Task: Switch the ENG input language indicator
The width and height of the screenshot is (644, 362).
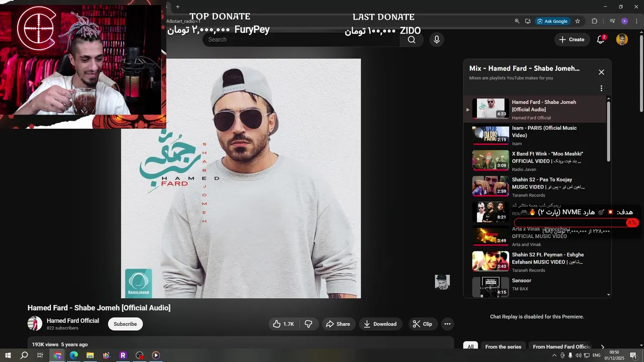Action: (x=596, y=355)
